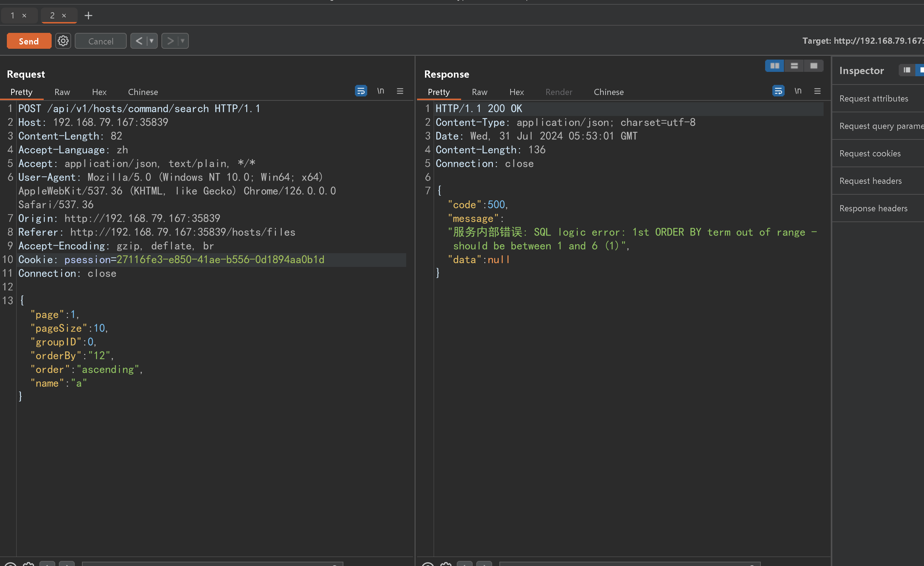Close Repeater tab 1
The image size is (924, 566).
pyautogui.click(x=24, y=16)
